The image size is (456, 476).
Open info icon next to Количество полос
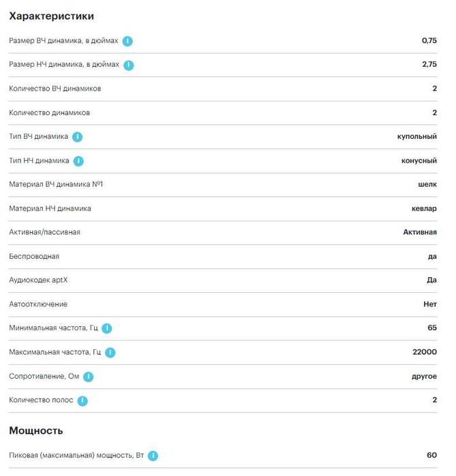click(x=82, y=400)
